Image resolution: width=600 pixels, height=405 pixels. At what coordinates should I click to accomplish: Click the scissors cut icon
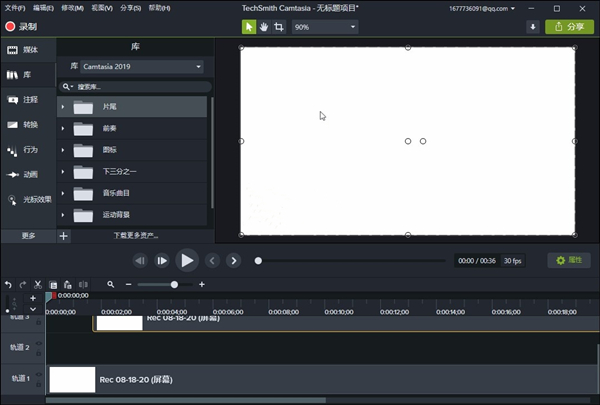[38, 285]
